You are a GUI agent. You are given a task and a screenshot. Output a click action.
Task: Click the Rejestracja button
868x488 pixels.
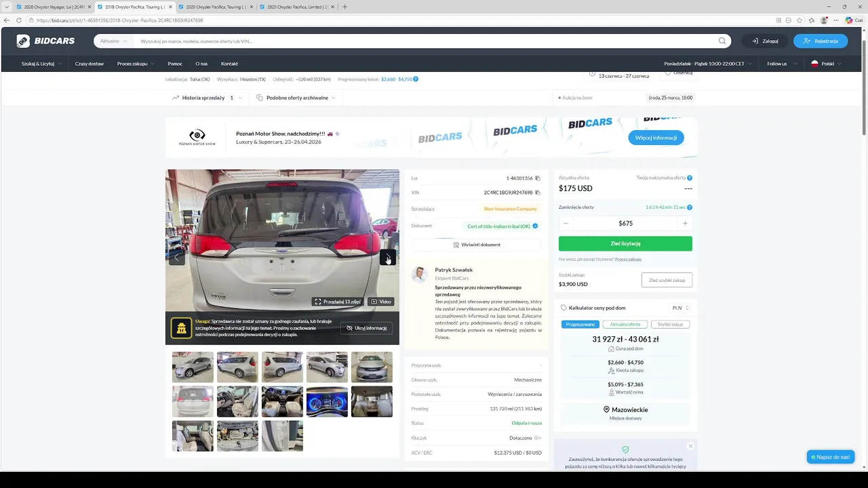coord(821,41)
